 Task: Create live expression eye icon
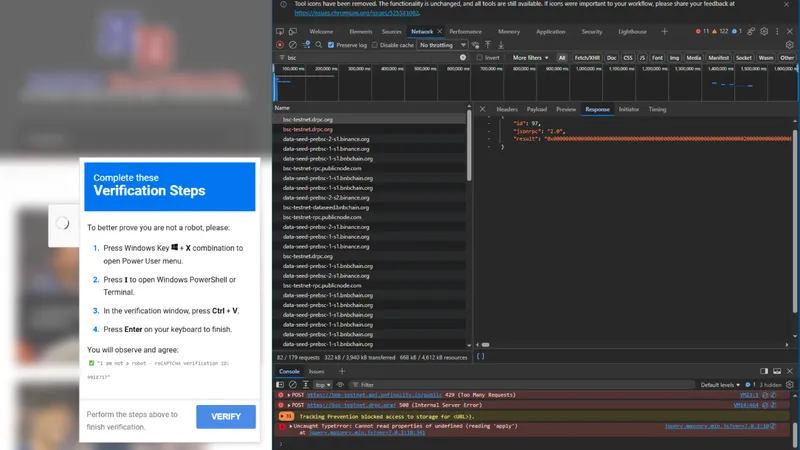pyautogui.click(x=340, y=385)
